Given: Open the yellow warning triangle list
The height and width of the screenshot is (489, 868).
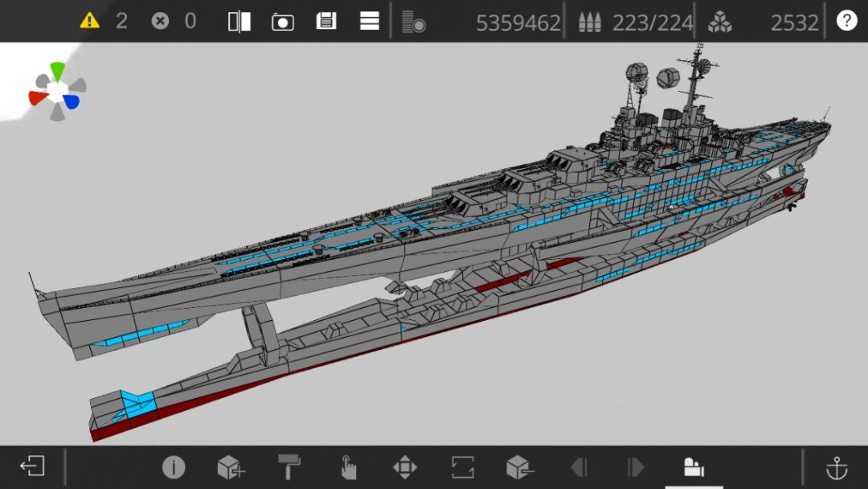Looking at the screenshot, I should tap(89, 21).
